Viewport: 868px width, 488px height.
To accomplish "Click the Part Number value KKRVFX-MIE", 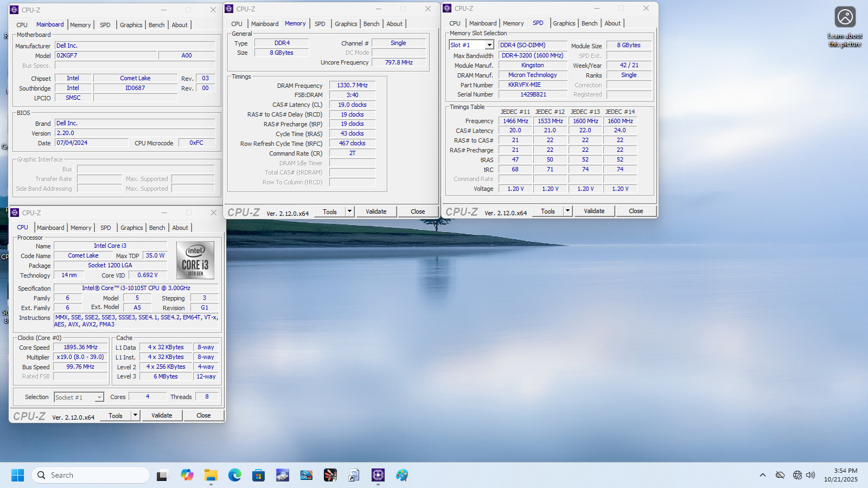I will [x=533, y=85].
